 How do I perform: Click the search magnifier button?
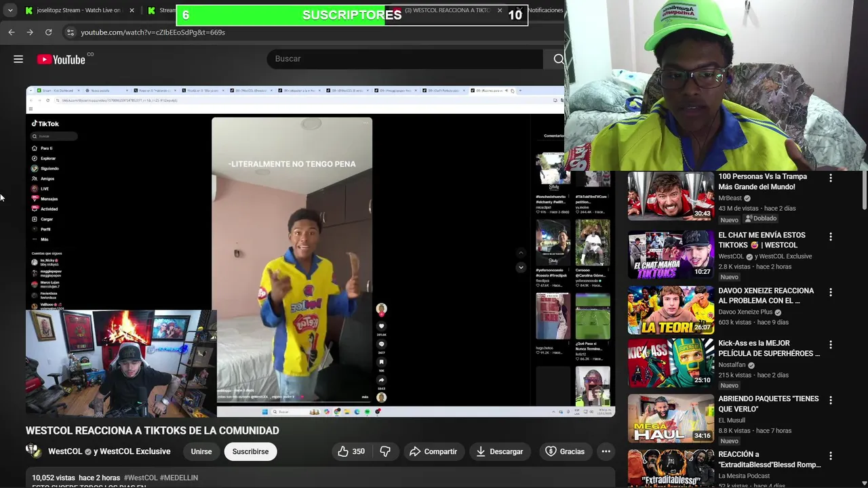point(558,59)
